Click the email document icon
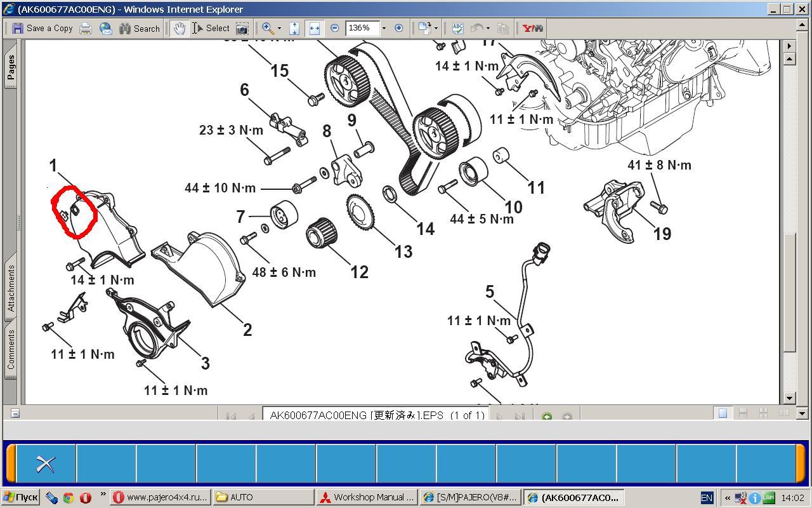Image resolution: width=812 pixels, height=508 pixels. (106, 28)
